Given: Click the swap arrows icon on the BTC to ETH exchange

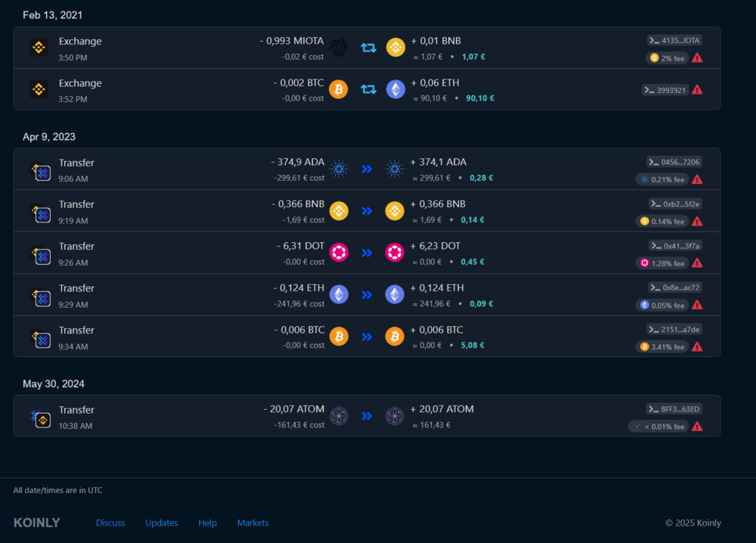Looking at the screenshot, I should click(368, 89).
